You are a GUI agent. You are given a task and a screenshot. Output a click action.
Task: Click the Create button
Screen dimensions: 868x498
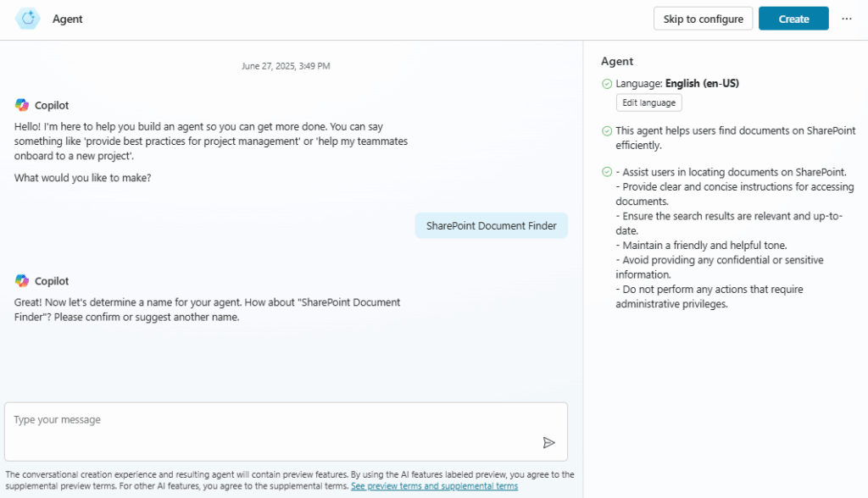pyautogui.click(x=793, y=19)
